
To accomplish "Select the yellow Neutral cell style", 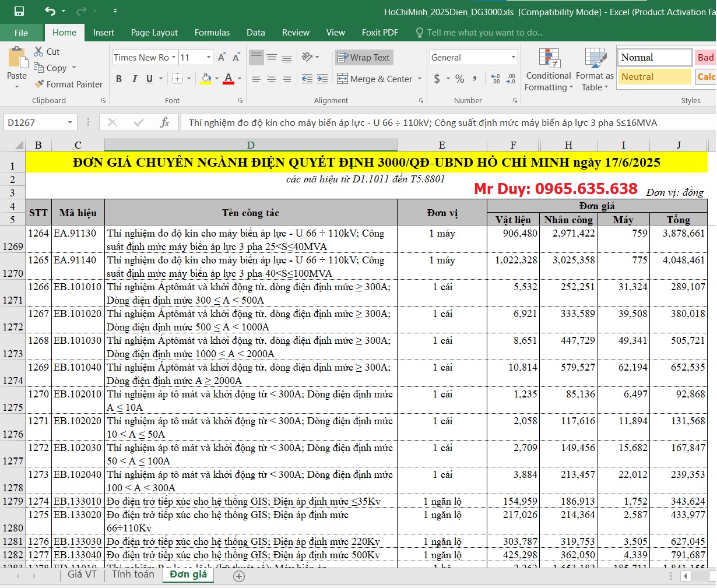I will (654, 76).
